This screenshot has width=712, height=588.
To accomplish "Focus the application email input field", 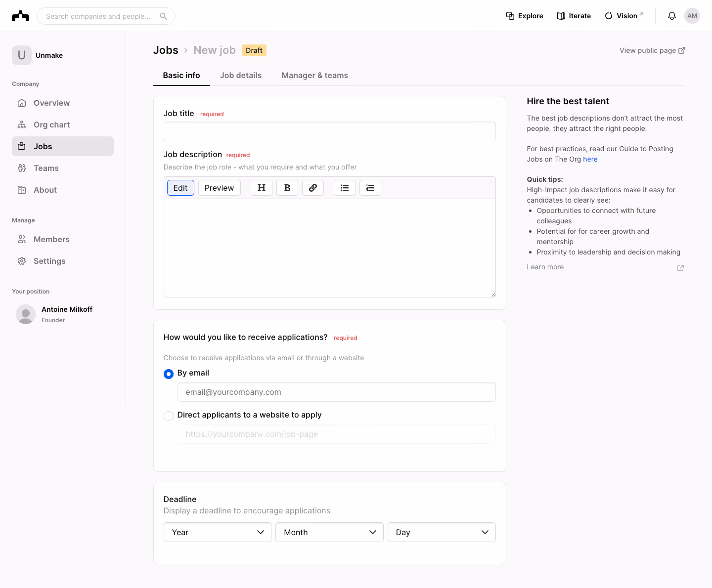I will pos(337,392).
